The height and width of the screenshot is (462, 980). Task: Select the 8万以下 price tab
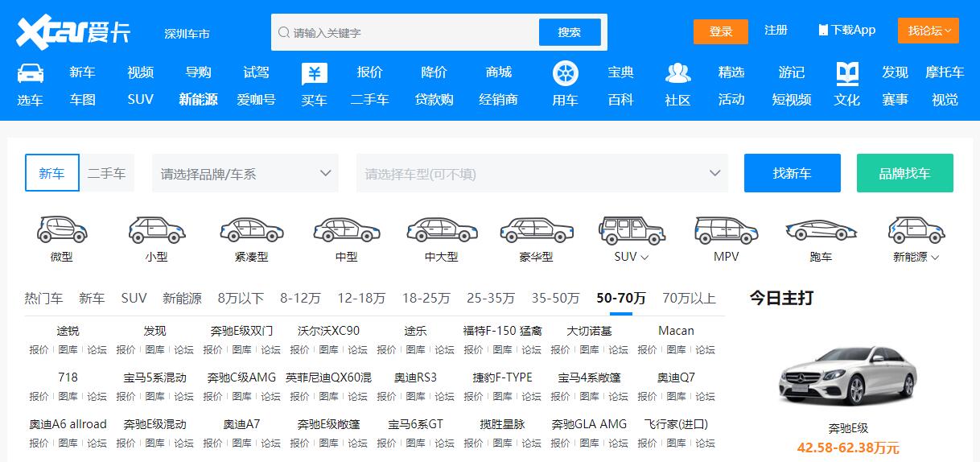pyautogui.click(x=241, y=298)
